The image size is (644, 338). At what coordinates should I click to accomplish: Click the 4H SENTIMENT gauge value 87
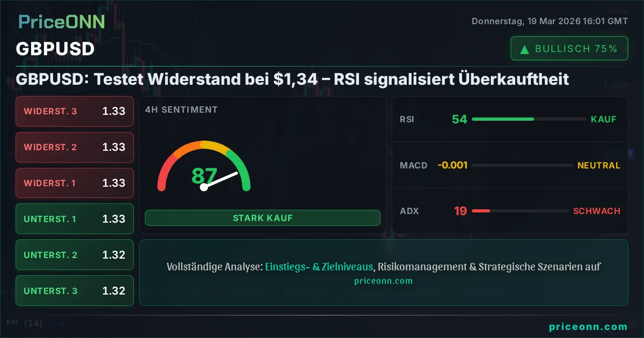[x=204, y=175]
